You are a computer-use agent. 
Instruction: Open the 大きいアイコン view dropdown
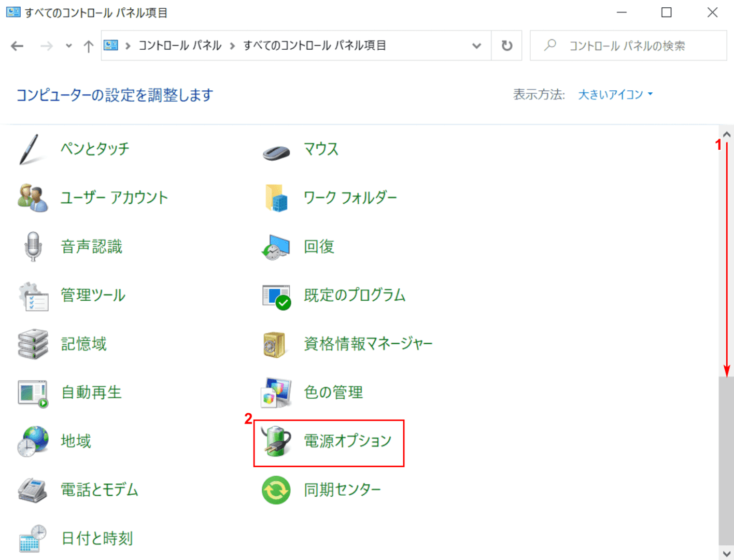(615, 94)
